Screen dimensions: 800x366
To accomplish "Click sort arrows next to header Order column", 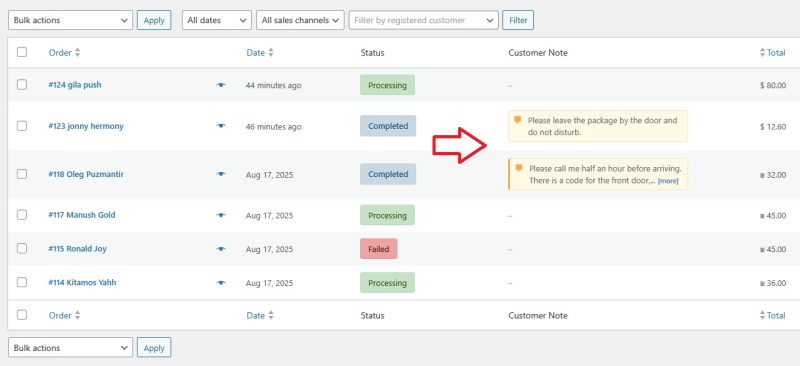I will (x=78, y=53).
